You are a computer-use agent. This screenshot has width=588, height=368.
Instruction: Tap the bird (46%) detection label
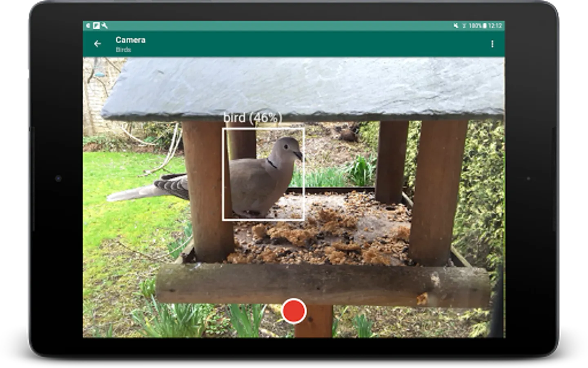(x=252, y=118)
